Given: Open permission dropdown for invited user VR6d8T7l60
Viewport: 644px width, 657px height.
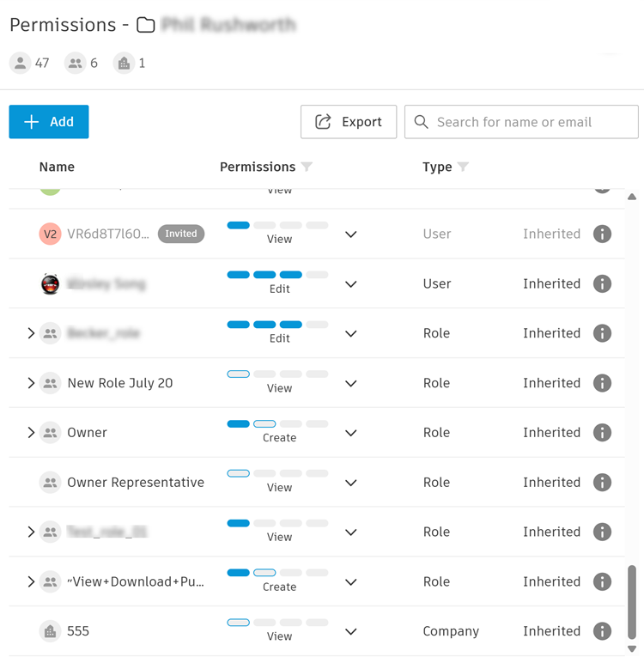Looking at the screenshot, I should click(350, 234).
